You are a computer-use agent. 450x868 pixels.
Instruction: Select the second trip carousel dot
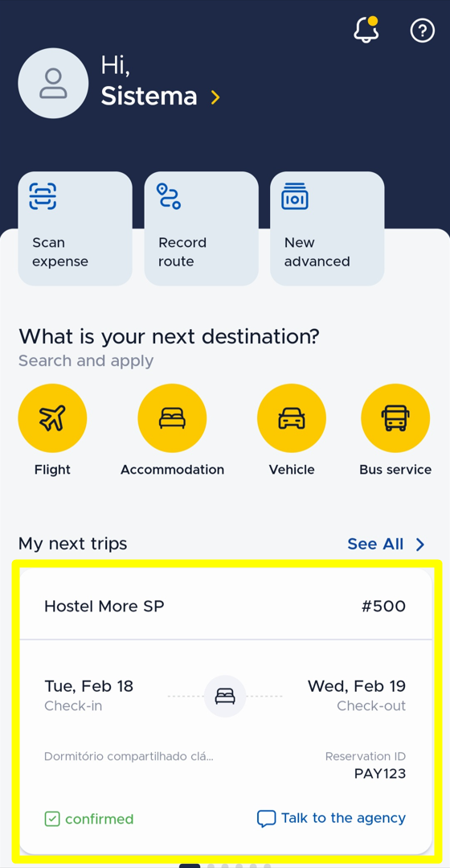211,866
